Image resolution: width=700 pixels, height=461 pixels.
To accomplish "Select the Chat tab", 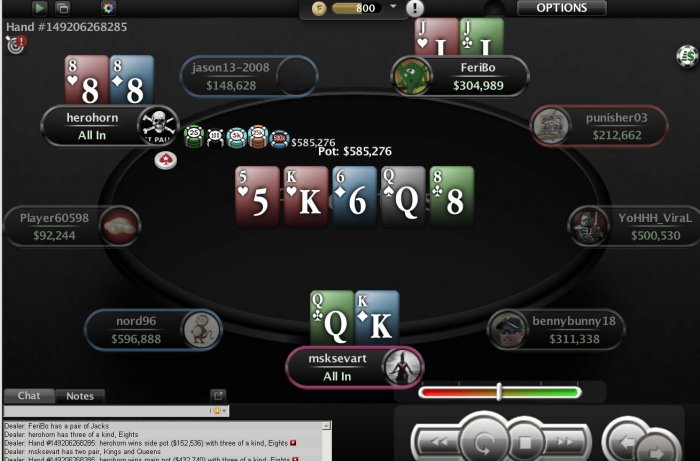I will [29, 395].
